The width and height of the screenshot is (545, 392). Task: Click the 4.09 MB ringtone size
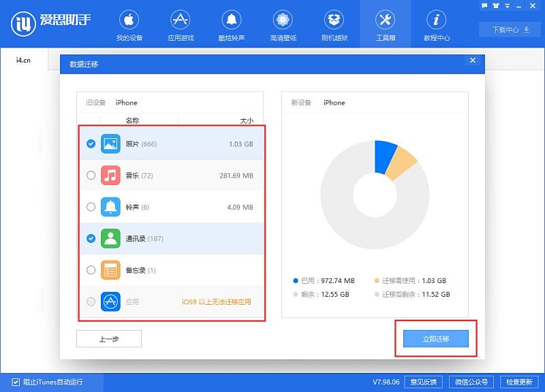240,208
